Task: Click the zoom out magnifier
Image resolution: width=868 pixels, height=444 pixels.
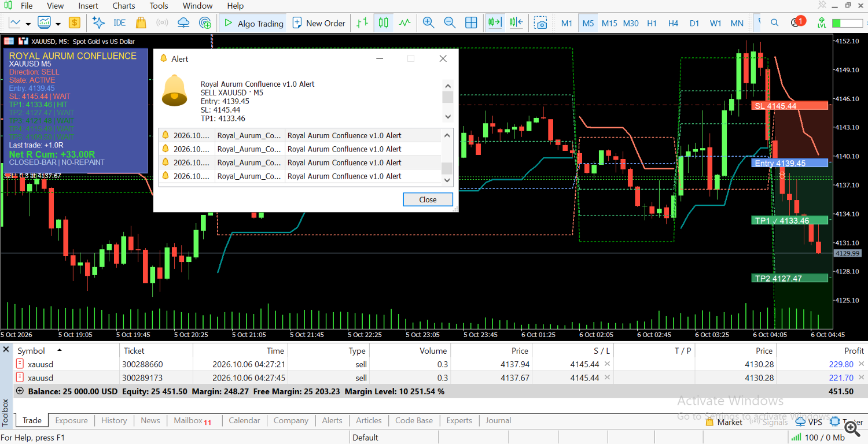Action: tap(450, 23)
